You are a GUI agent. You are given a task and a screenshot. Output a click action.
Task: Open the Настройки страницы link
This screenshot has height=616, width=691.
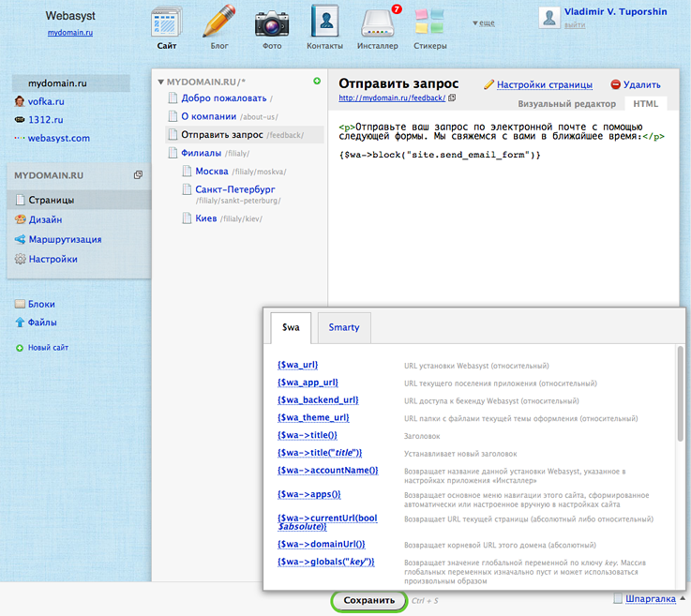[x=544, y=84]
